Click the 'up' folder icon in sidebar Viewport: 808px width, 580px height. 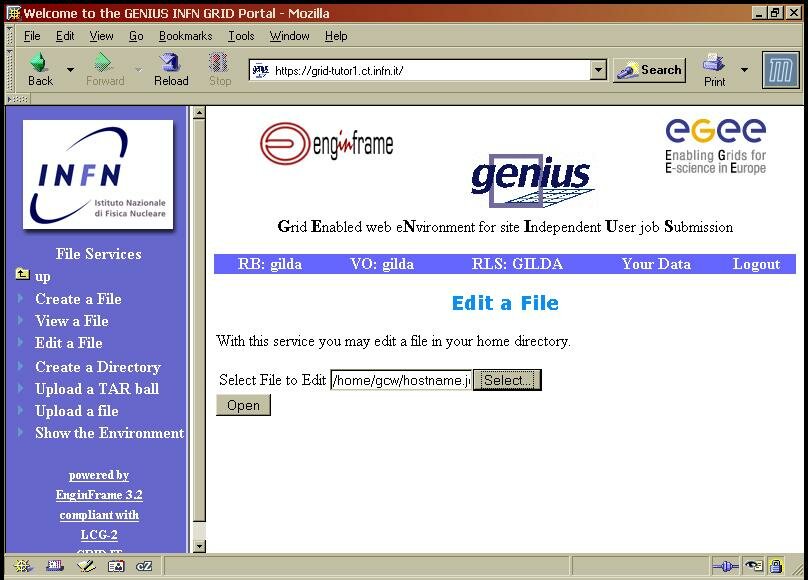[22, 274]
